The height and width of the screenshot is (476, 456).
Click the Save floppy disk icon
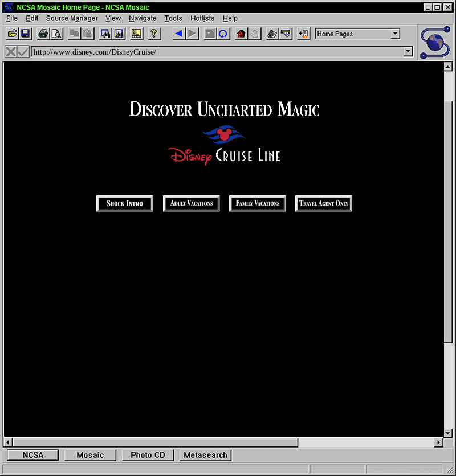pyautogui.click(x=25, y=34)
